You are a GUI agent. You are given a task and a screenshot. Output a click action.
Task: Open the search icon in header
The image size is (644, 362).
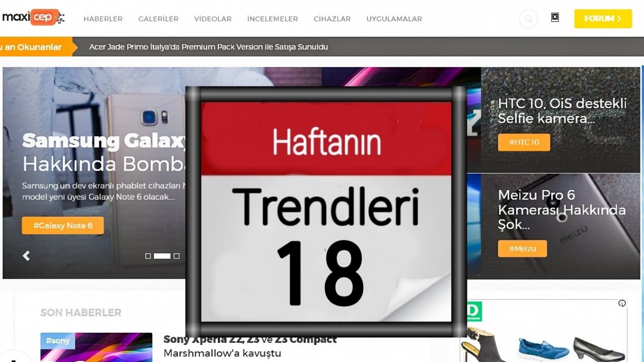tap(528, 19)
